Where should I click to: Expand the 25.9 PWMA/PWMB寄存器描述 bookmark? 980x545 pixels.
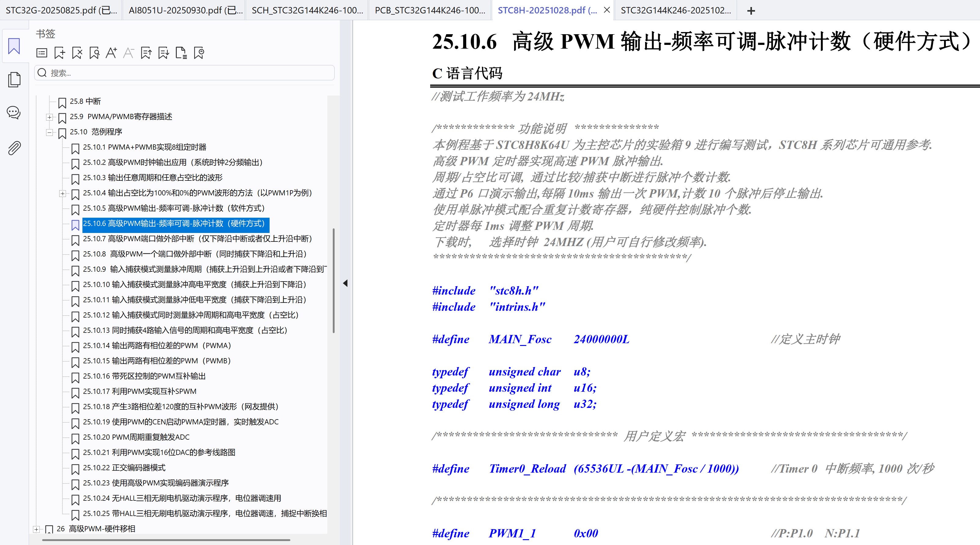tap(49, 117)
